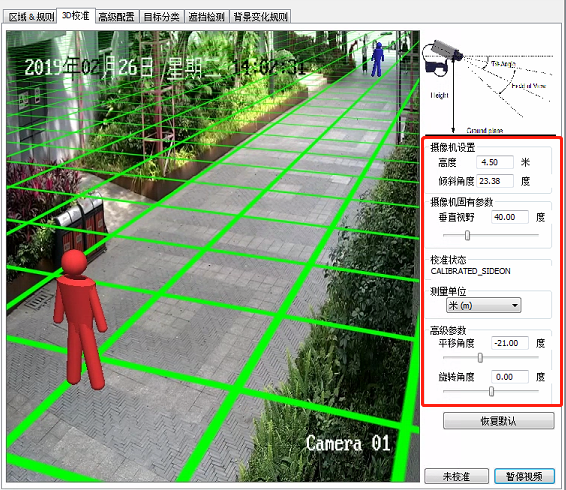Image resolution: width=566 pixels, height=490 pixels.
Task: Adjust the 垂直视野 slider handle
Action: [x=467, y=235]
